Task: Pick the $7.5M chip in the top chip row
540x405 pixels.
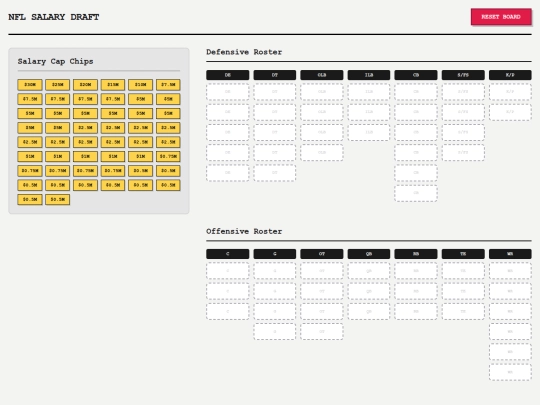Action: click(168, 85)
